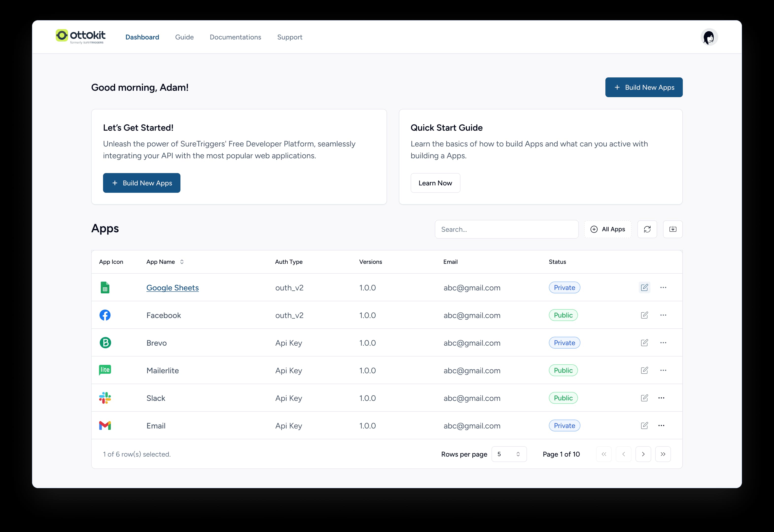The image size is (774, 532).
Task: Click the download export icon
Action: tap(673, 229)
